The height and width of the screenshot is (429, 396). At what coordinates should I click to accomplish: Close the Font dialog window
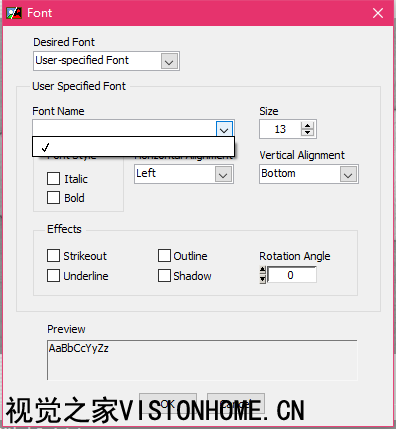pos(378,13)
